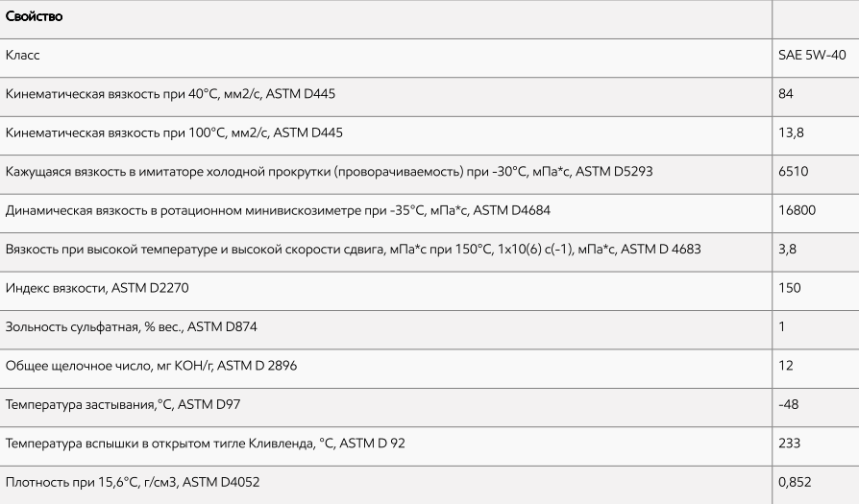Click the ASTM D 4683 high-temperature viscosity row
This screenshot has width=859, height=504.
[353, 250]
